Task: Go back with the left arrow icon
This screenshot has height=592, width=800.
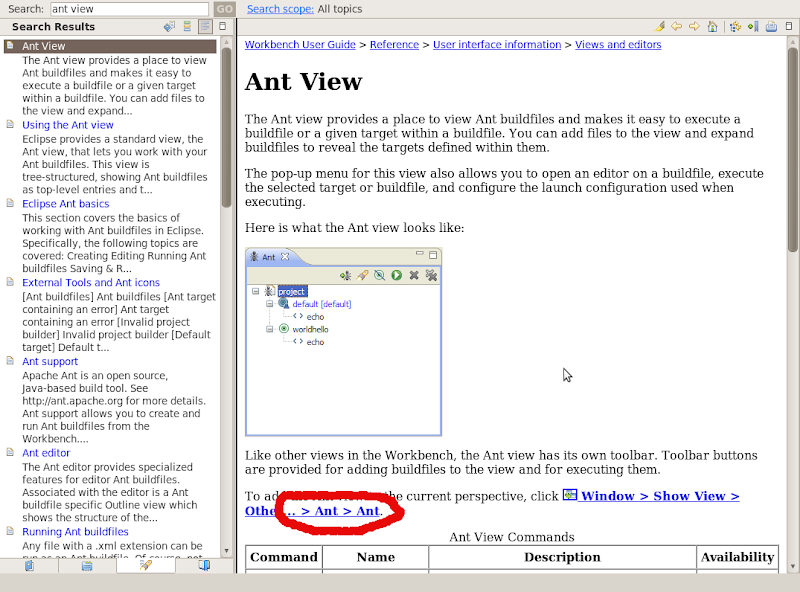Action: click(x=677, y=27)
